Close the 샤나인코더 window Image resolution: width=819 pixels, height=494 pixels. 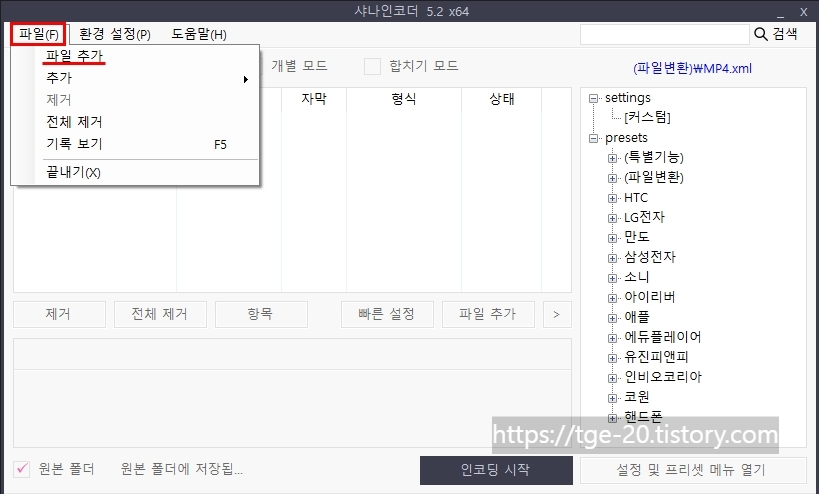pos(804,12)
